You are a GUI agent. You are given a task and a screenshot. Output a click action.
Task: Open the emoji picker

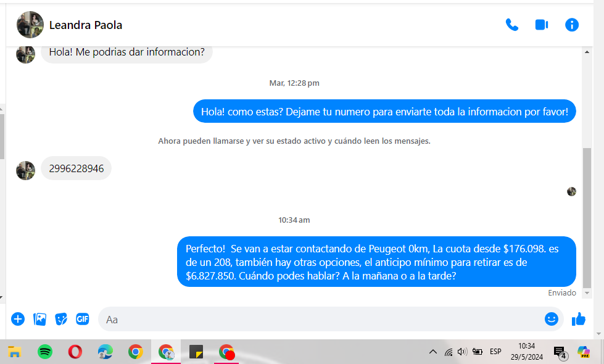[551, 319]
